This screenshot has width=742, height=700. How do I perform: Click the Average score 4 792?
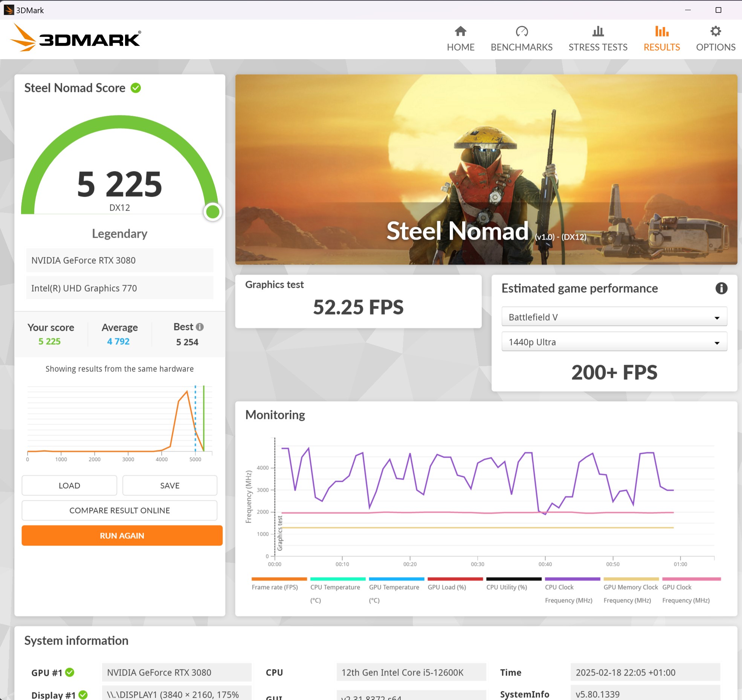pos(118,341)
